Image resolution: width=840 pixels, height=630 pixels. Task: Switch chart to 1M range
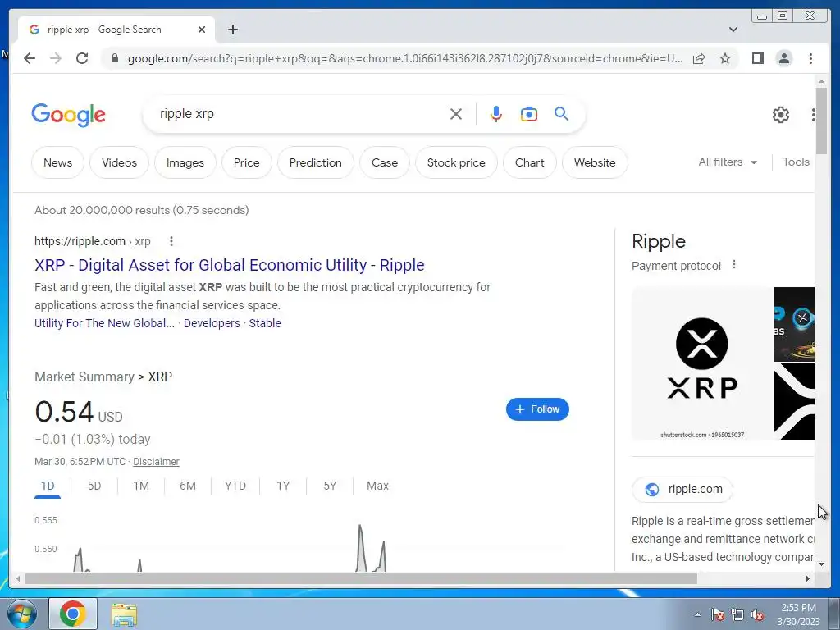point(141,486)
